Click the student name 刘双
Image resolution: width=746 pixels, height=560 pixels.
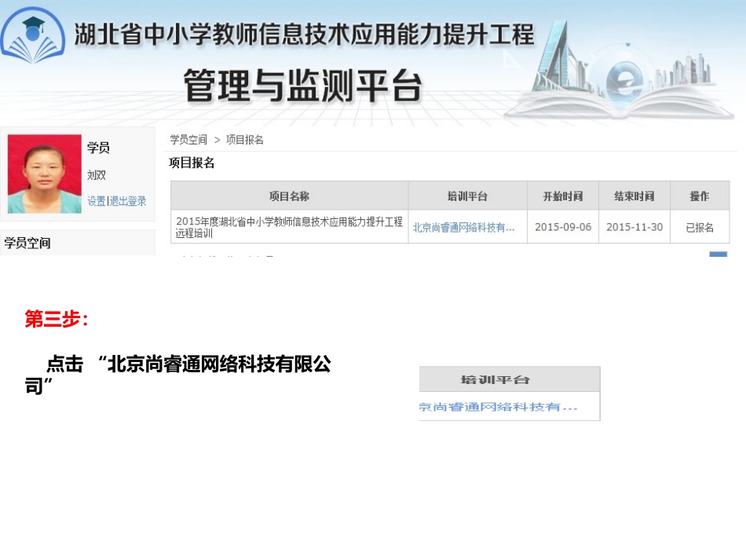[97, 175]
